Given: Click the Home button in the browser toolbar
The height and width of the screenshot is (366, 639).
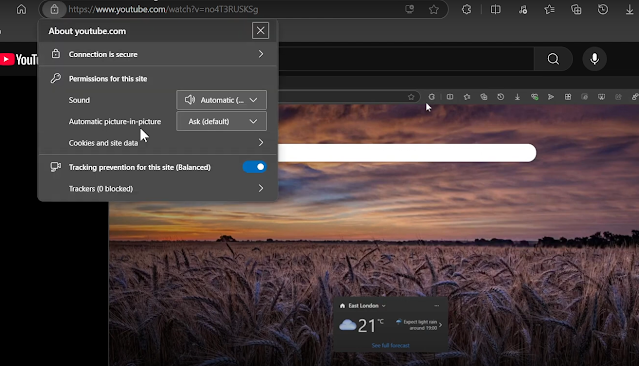Looking at the screenshot, I should [21, 9].
